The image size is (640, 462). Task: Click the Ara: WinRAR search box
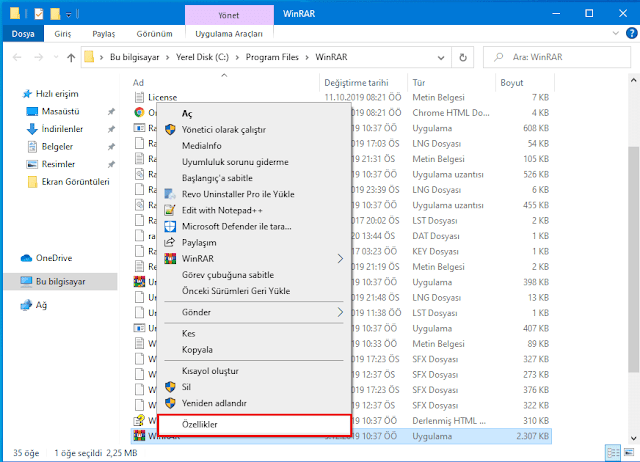[x=557, y=57]
